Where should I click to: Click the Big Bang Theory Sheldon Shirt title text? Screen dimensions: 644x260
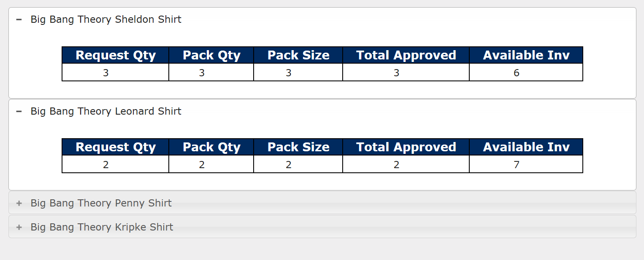[x=105, y=19]
